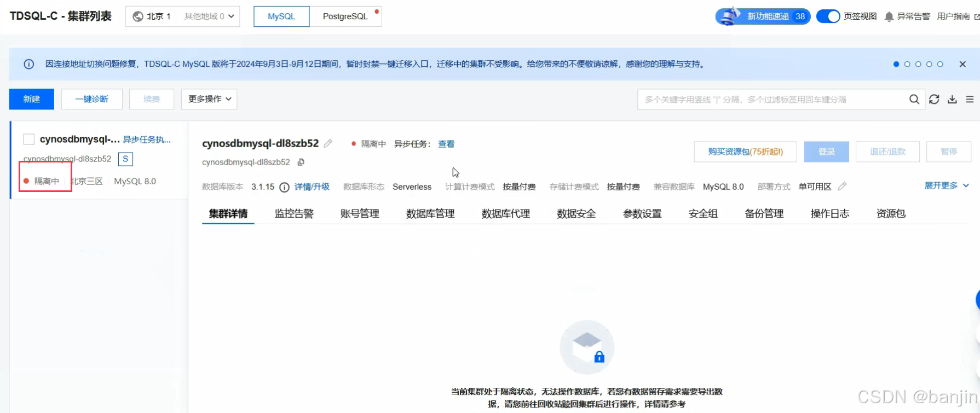Open the region dropdown 北京 1
Viewport: 980px width, 413px height.
point(182,16)
